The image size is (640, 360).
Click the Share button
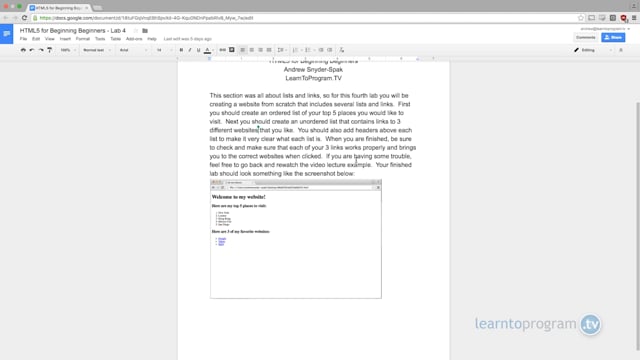coord(613,37)
